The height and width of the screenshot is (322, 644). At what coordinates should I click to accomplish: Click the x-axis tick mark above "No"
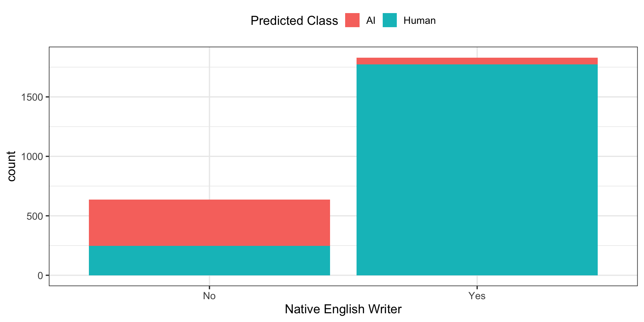point(209,287)
